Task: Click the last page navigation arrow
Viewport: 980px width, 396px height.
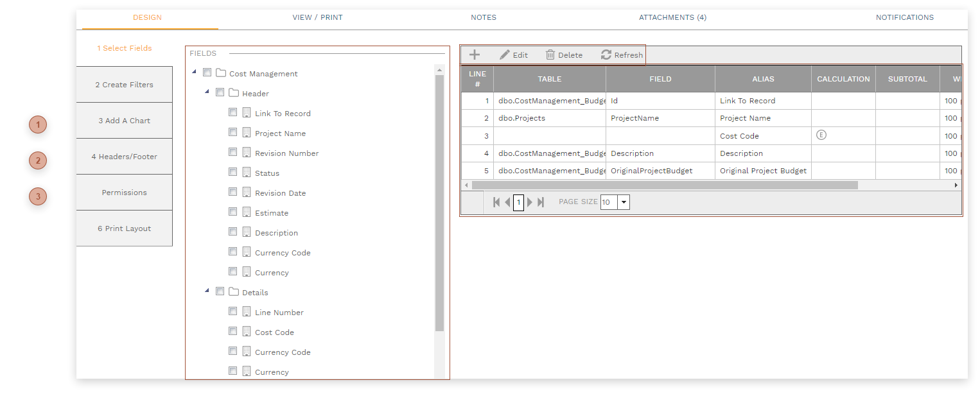Action: point(540,202)
